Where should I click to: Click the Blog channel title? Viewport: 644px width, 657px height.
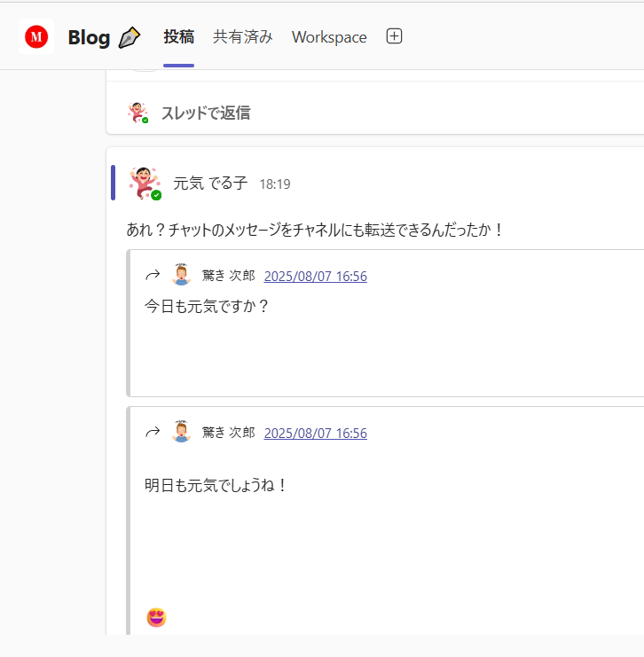(x=89, y=37)
